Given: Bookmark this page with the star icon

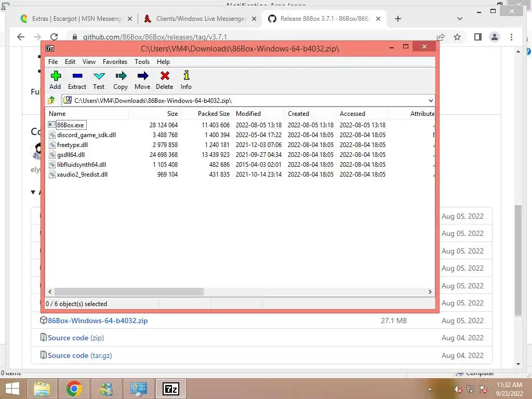Looking at the screenshot, I should point(457,37).
